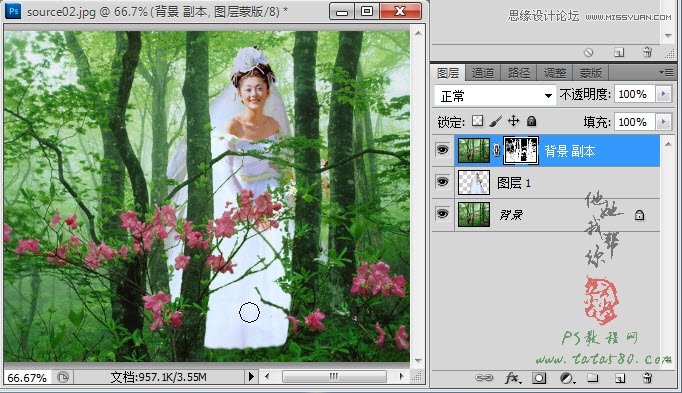
Task: Click the upper panel trash icon
Action: [x=647, y=52]
